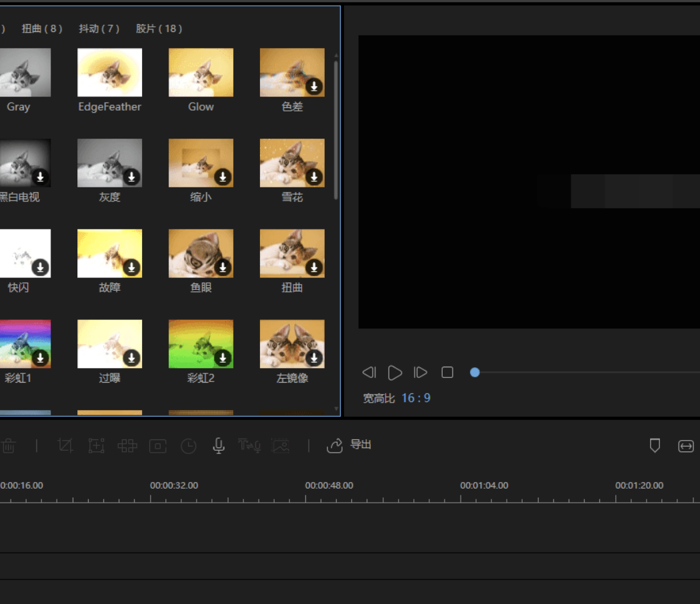Select the crop tool icon
This screenshot has height=604, width=700.
[65, 445]
